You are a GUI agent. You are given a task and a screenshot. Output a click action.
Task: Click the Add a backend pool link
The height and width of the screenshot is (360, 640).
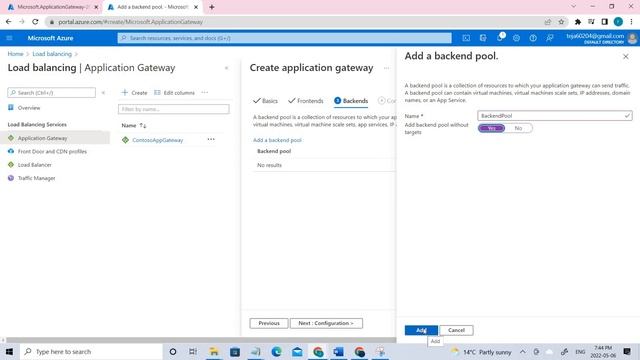(x=277, y=140)
